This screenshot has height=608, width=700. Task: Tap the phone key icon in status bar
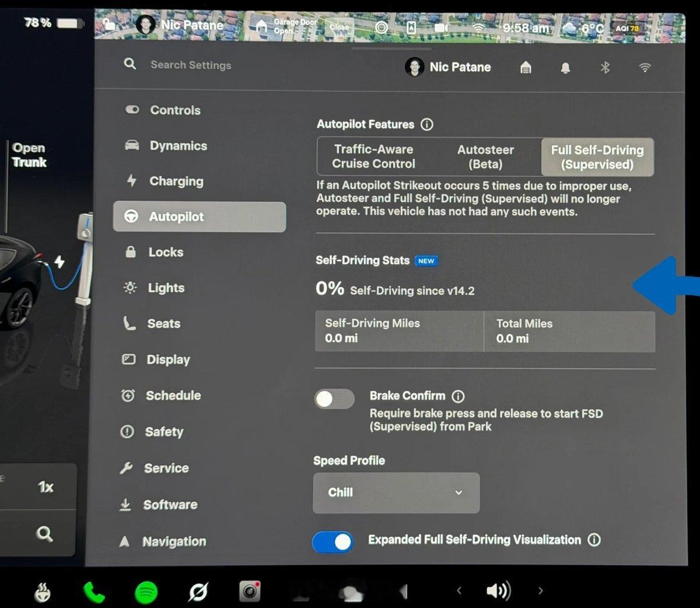pyautogui.click(x=411, y=27)
